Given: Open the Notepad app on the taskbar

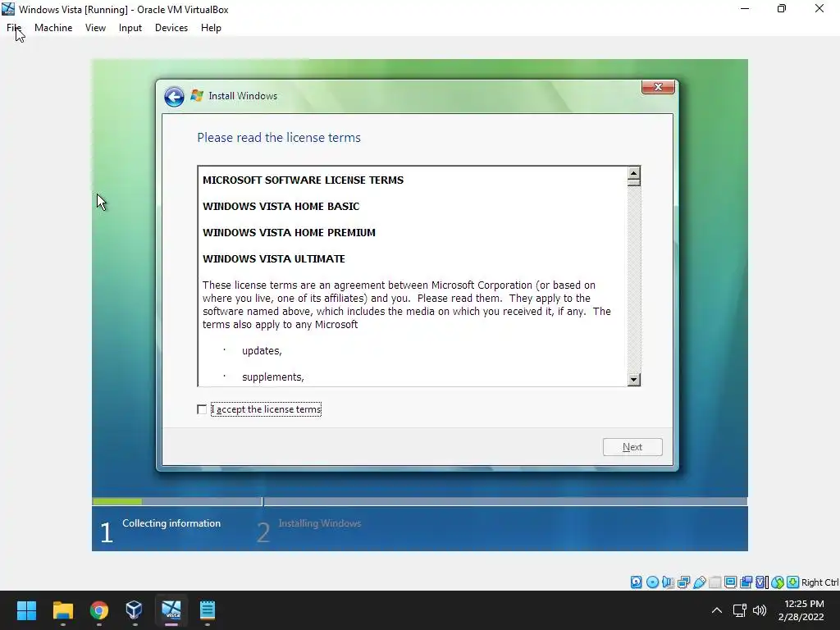Looking at the screenshot, I should [x=208, y=610].
